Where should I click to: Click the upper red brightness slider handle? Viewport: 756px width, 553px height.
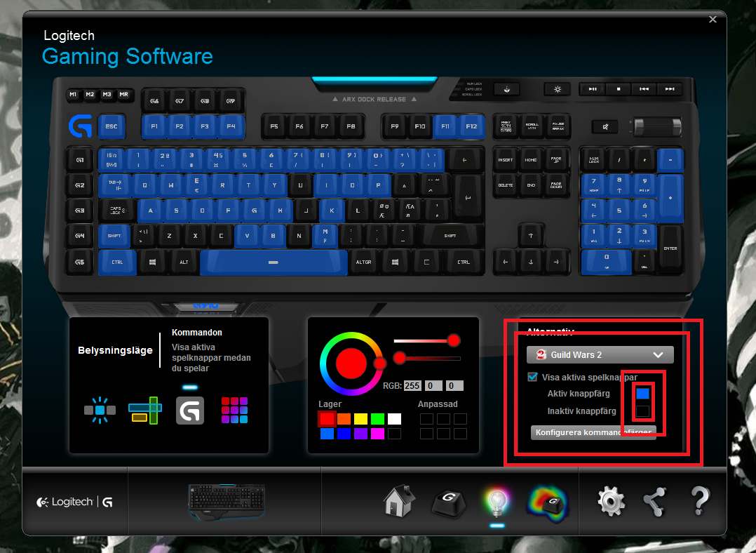[453, 340]
